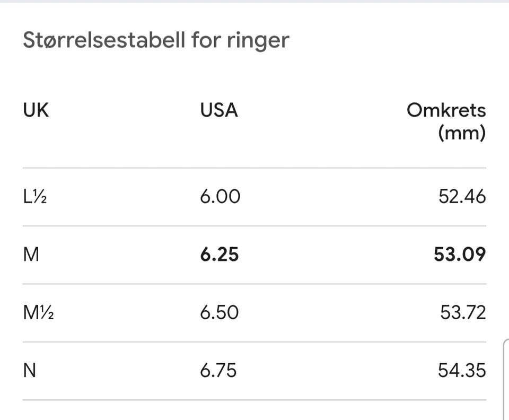This screenshot has height=420, width=509.
Task: Click the Størrelsestabell for ringer heading
Action: click(x=156, y=41)
